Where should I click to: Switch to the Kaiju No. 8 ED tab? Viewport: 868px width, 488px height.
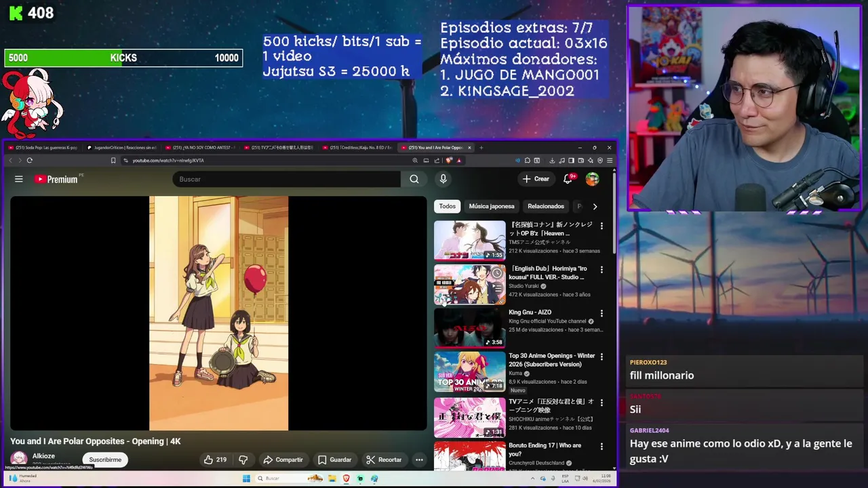coord(358,148)
